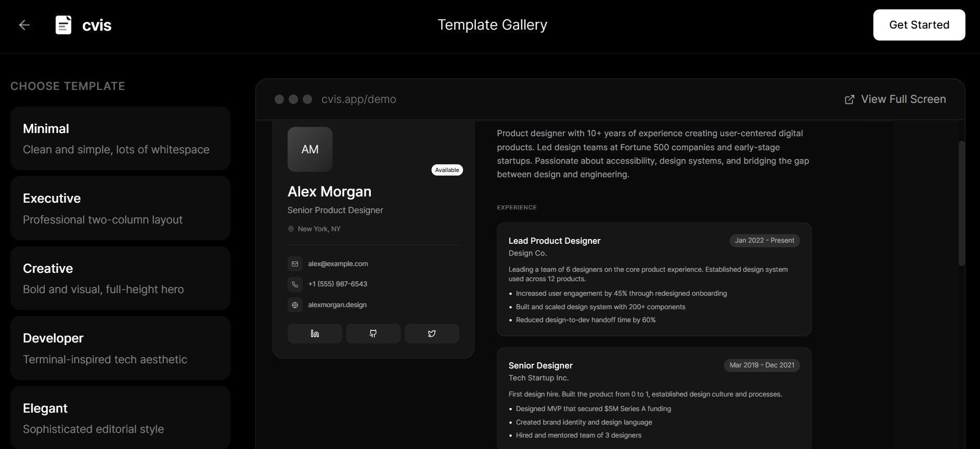The image size is (980, 449).
Task: Click the external-link icon beside View Full Screen
Action: click(x=849, y=99)
